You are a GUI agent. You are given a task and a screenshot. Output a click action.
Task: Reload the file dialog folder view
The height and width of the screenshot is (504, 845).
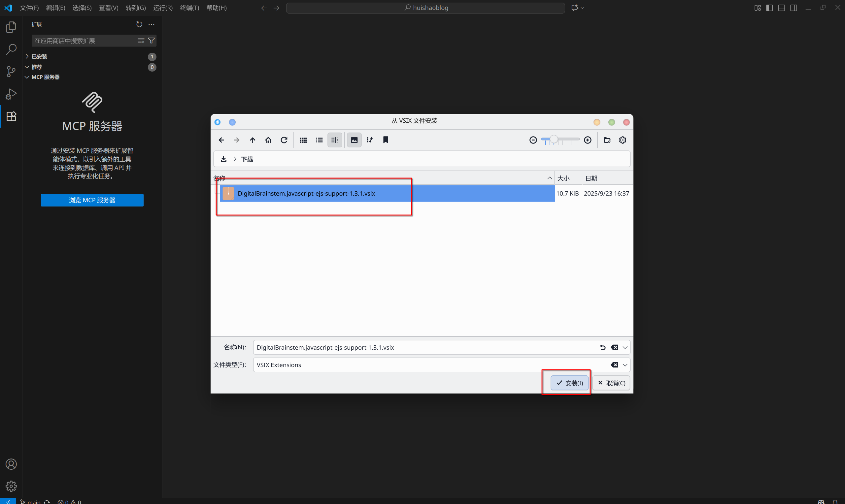284,140
